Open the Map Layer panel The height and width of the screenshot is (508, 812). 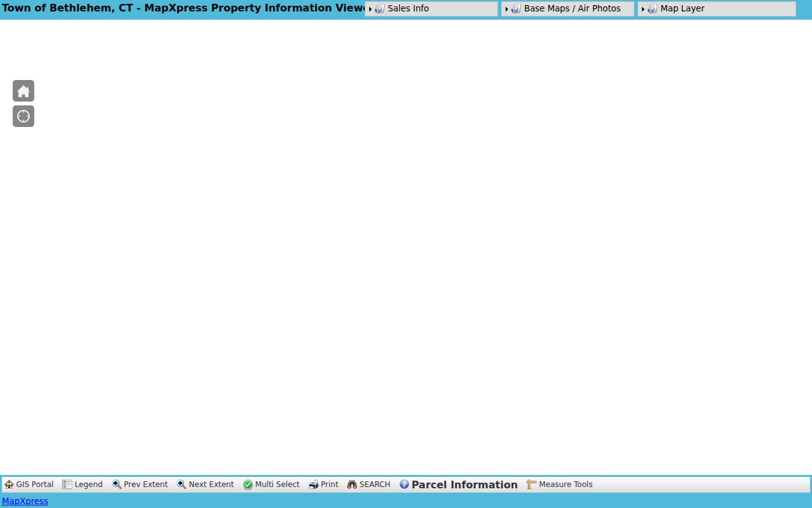point(717,9)
